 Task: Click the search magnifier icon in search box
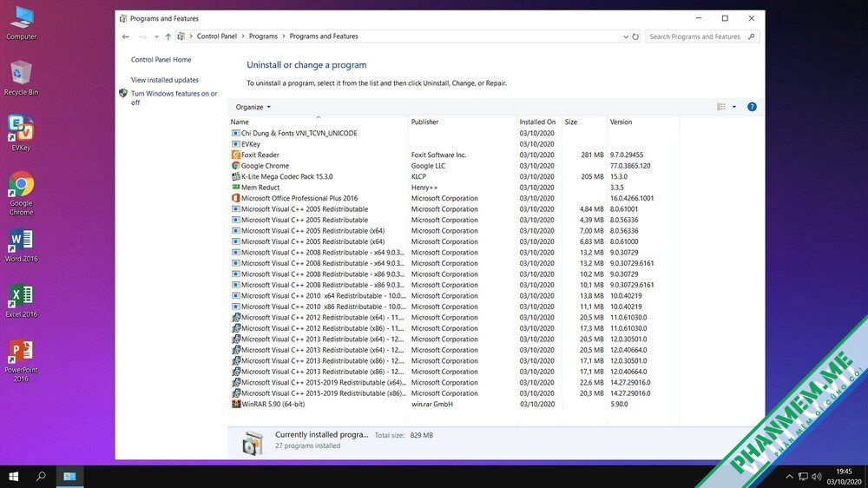click(751, 36)
